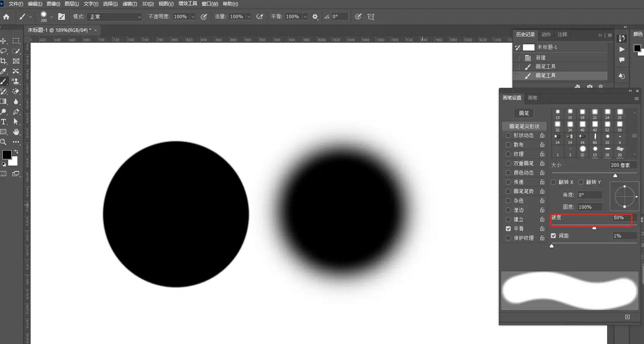Select the Clone Stamp tool

16,81
